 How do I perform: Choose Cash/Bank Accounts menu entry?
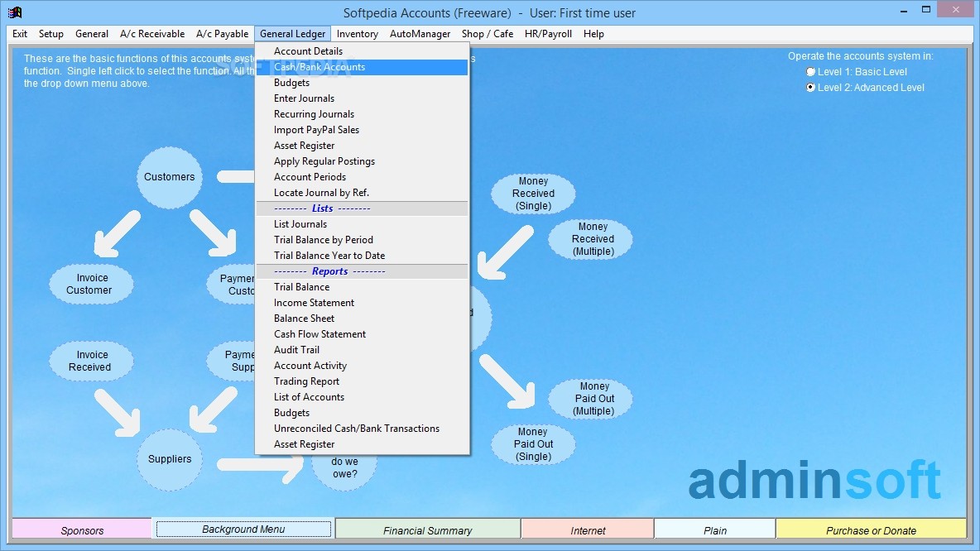point(362,67)
